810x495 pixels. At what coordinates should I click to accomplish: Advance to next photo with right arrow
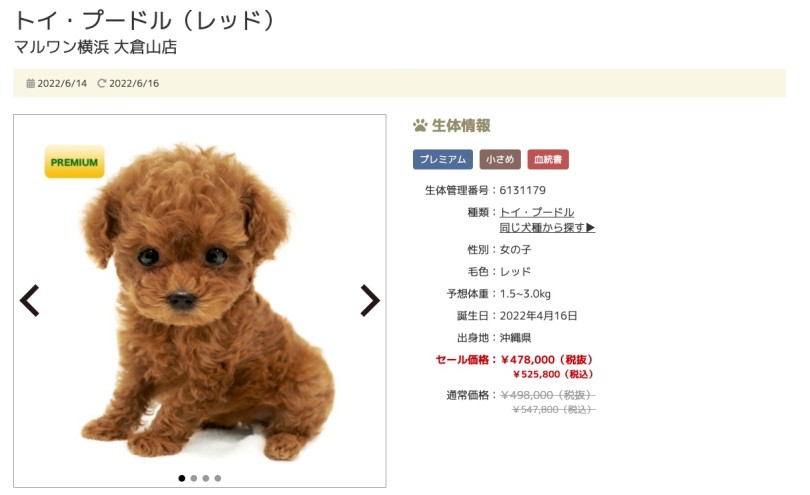pyautogui.click(x=370, y=300)
